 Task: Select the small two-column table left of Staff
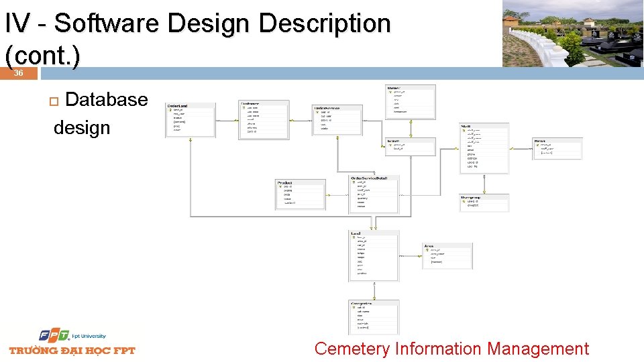411,147
